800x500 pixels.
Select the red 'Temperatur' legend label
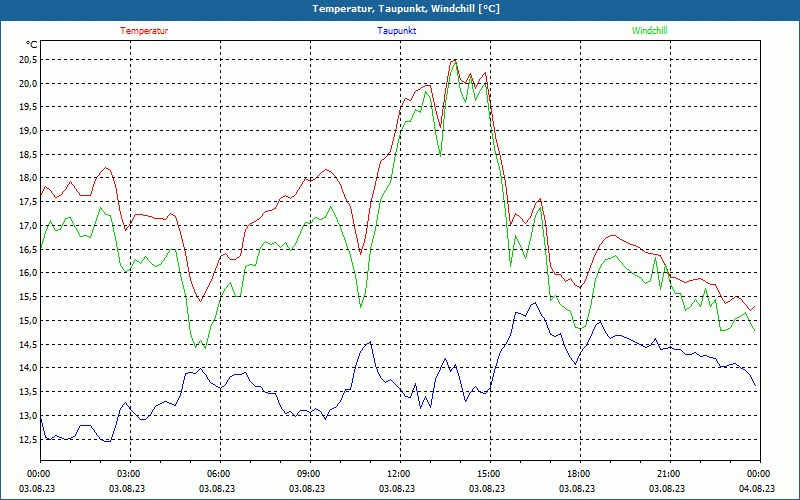[x=144, y=31]
